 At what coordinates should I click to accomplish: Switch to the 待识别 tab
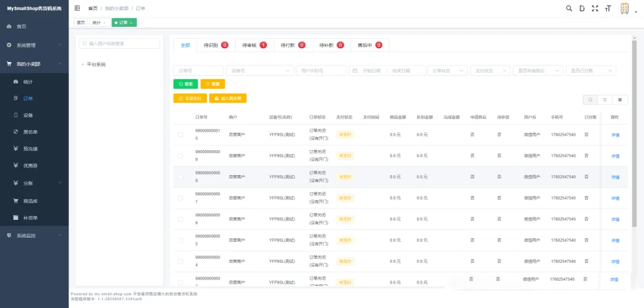point(216,45)
